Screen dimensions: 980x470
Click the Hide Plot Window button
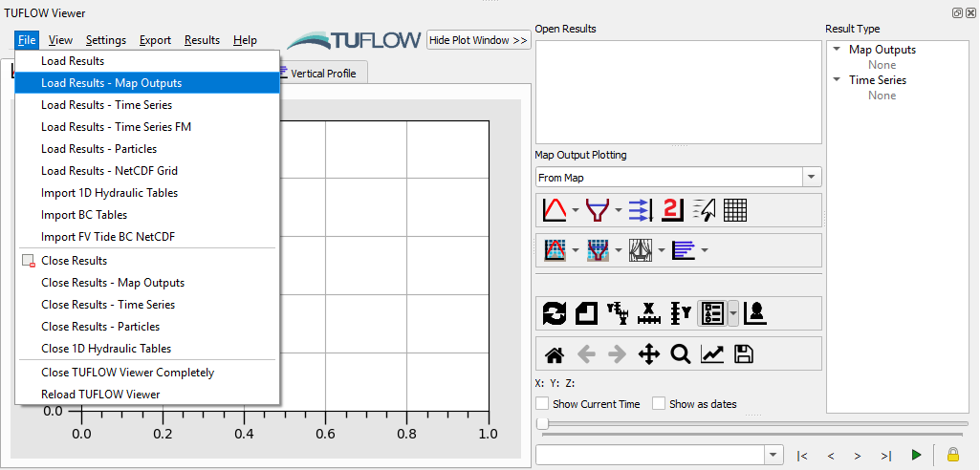click(x=478, y=40)
